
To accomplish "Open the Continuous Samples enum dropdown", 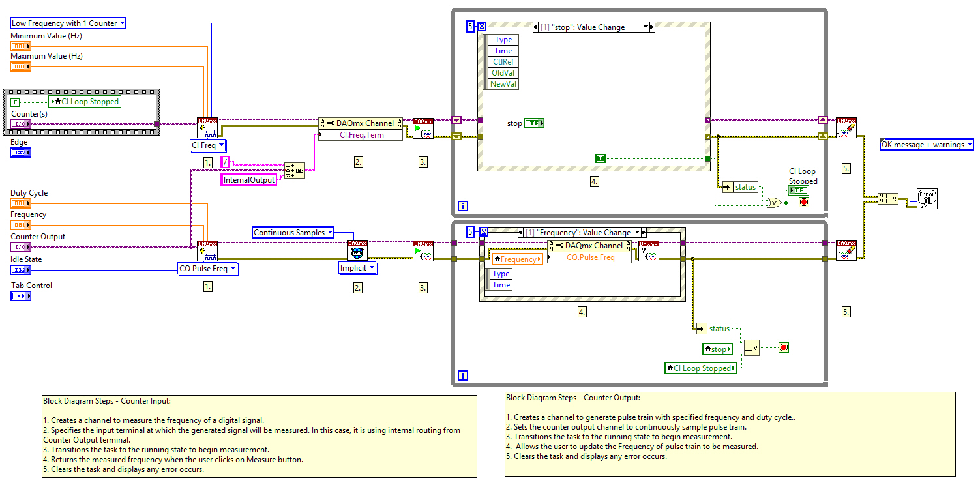I will point(293,233).
